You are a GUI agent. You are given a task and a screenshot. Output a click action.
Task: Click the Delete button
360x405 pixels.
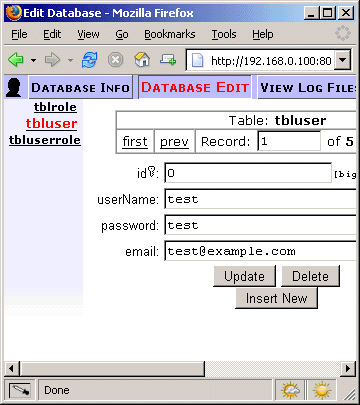(x=310, y=276)
